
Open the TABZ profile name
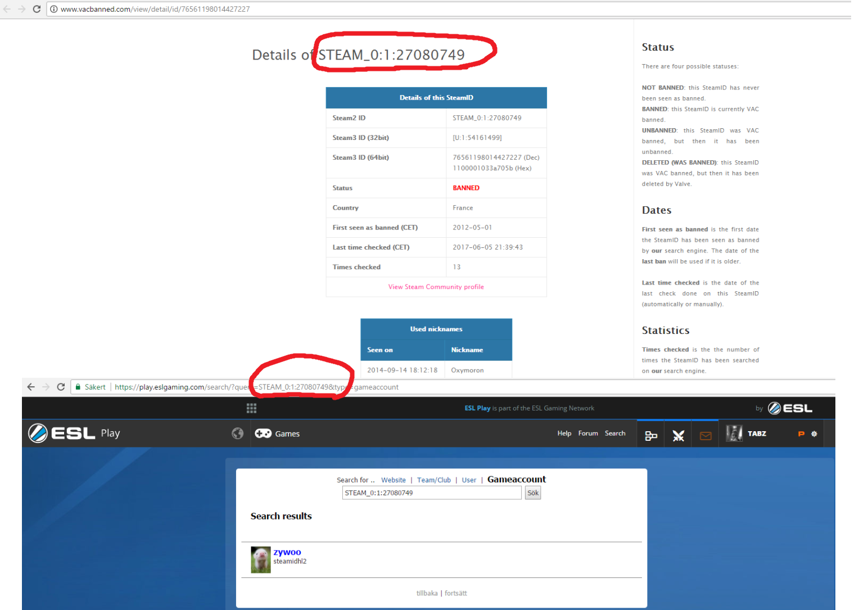(757, 433)
